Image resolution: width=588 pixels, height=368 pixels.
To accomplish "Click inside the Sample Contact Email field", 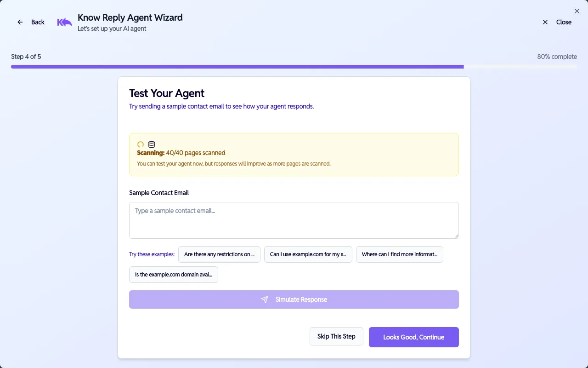I will [x=294, y=220].
